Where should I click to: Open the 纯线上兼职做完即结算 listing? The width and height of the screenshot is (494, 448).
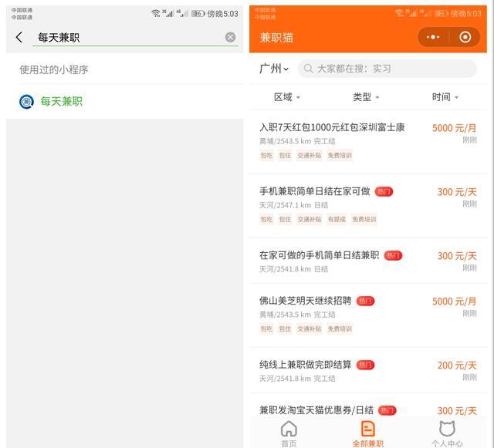pyautogui.click(x=368, y=370)
